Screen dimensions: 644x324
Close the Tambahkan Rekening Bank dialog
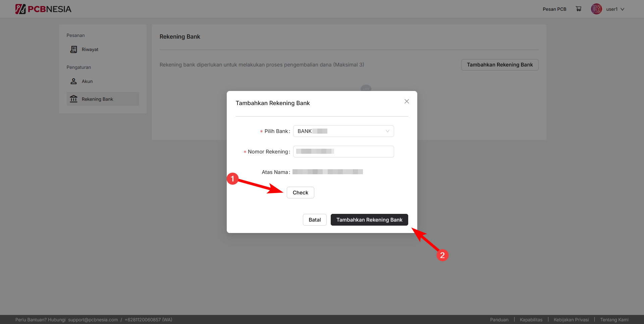407,101
